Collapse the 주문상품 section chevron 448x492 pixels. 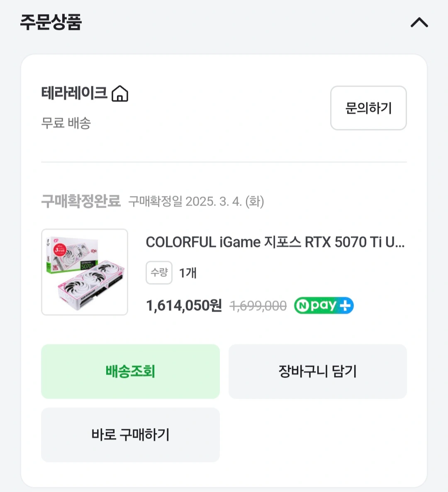(419, 23)
